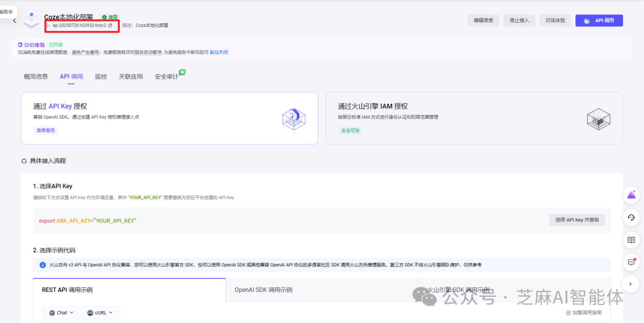The width and height of the screenshot is (644, 323).
Task: Click the 具体接入流程 heading icon
Action: [24, 161]
